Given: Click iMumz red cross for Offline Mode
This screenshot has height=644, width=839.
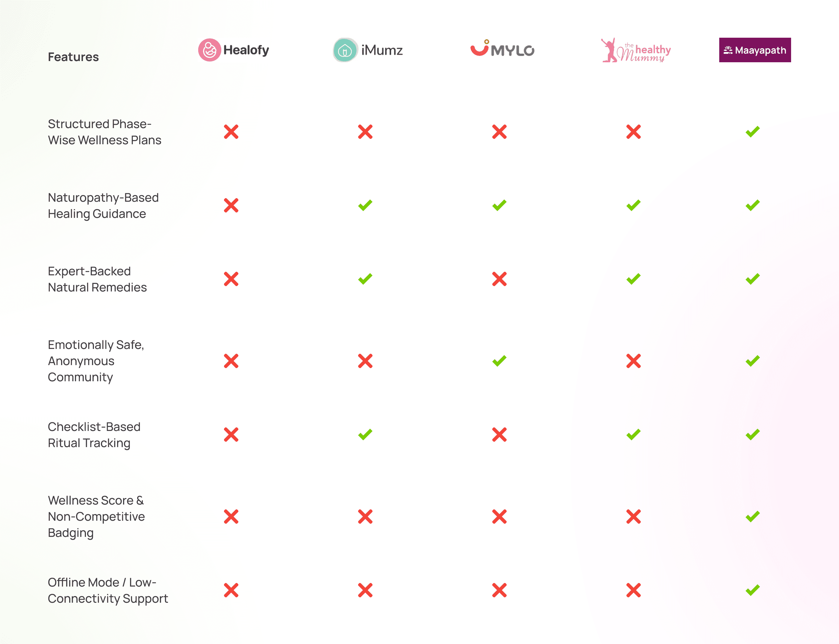Looking at the screenshot, I should point(365,590).
